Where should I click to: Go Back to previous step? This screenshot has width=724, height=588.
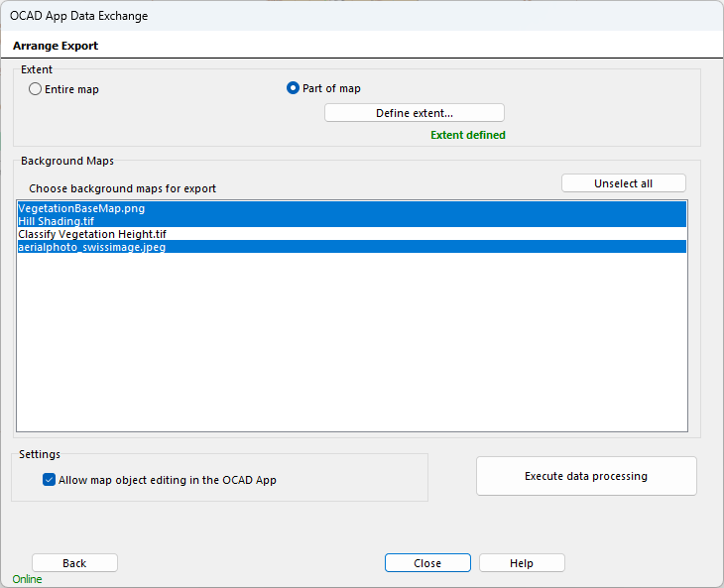(x=74, y=563)
